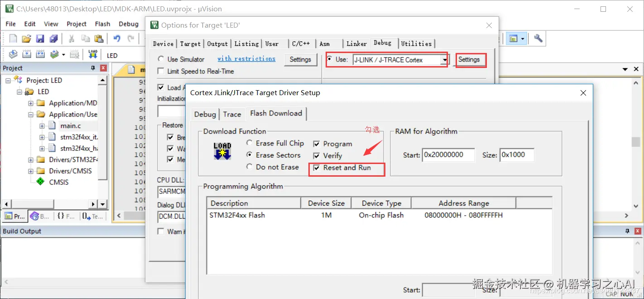Select the Use Simulator radio button
The image size is (644, 299).
pyautogui.click(x=161, y=59)
